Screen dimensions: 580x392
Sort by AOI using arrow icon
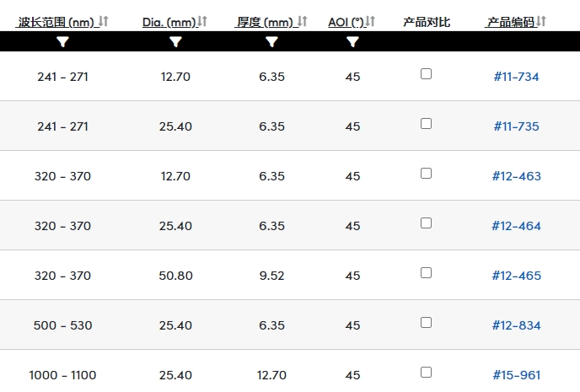[370, 21]
